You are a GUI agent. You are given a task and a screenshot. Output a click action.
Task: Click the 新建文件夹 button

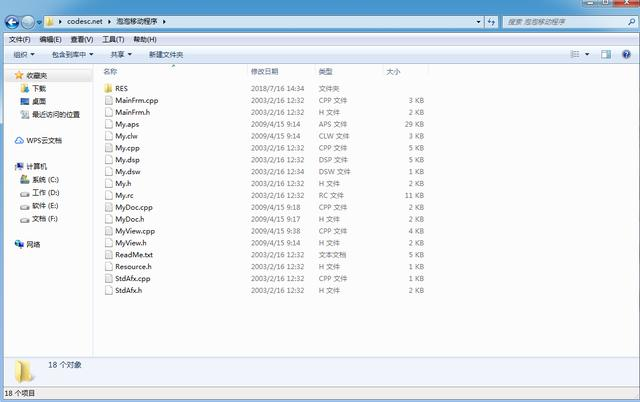[166, 55]
